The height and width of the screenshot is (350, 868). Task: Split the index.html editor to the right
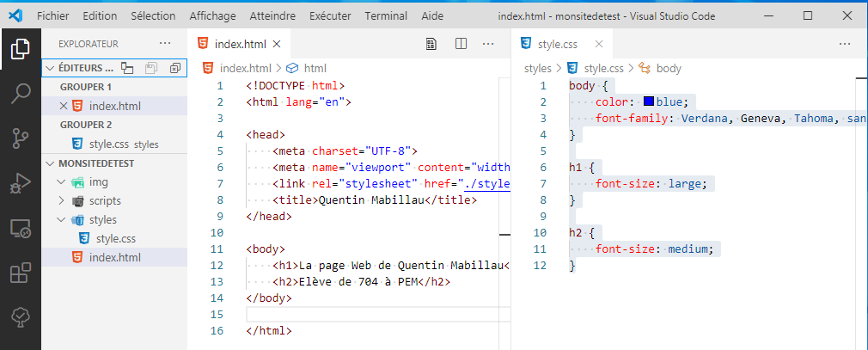(461, 43)
